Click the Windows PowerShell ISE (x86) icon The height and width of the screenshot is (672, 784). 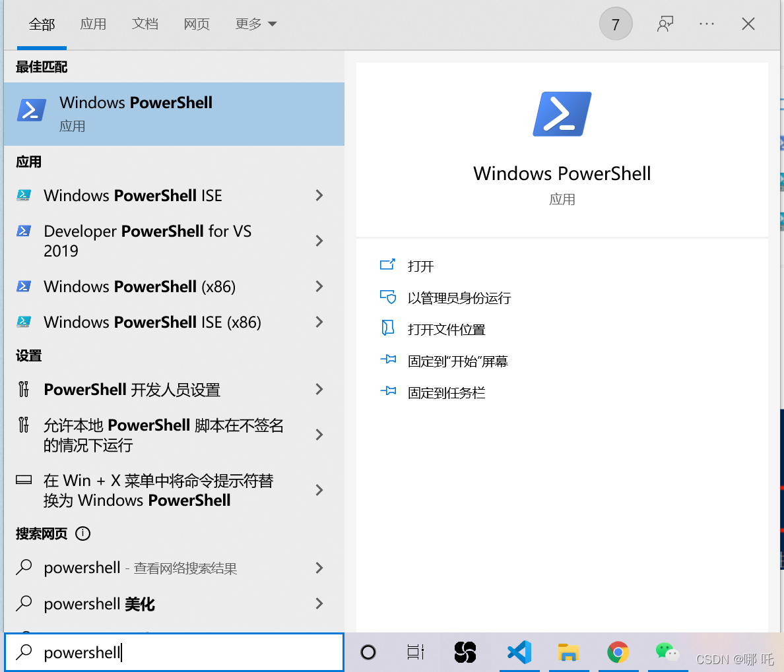pos(24,322)
